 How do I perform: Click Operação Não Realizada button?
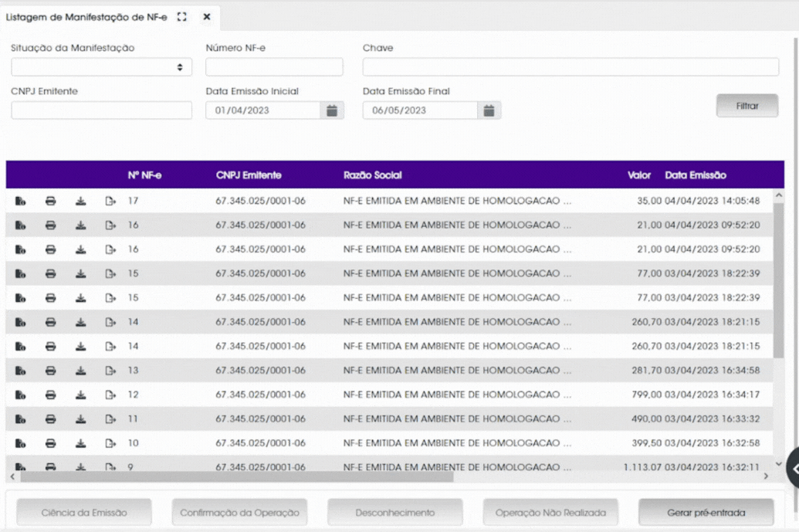(550, 513)
